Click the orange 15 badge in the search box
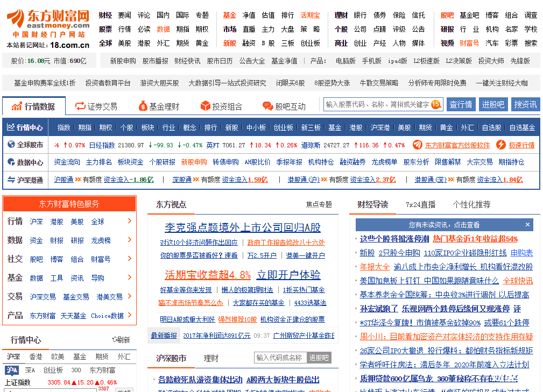This screenshot has height=392, width=543. point(436,104)
